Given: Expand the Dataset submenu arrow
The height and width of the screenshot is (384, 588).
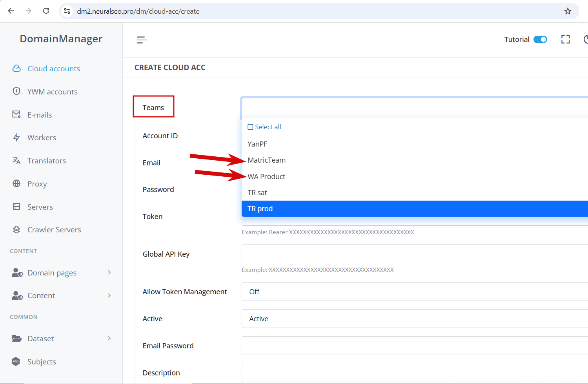Looking at the screenshot, I should (109, 338).
